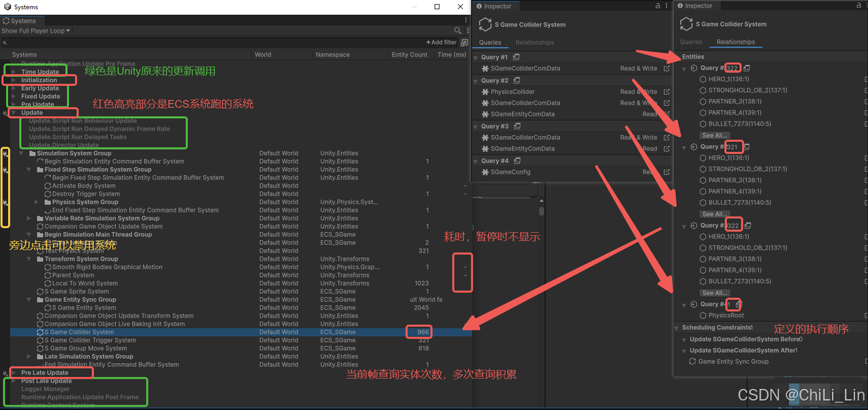
Task: Click the hexagon icon beside PhysicsRoot entity
Action: [x=703, y=316]
